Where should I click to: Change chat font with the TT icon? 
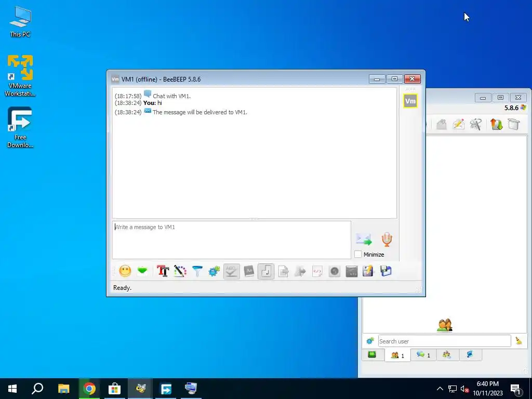tap(163, 271)
